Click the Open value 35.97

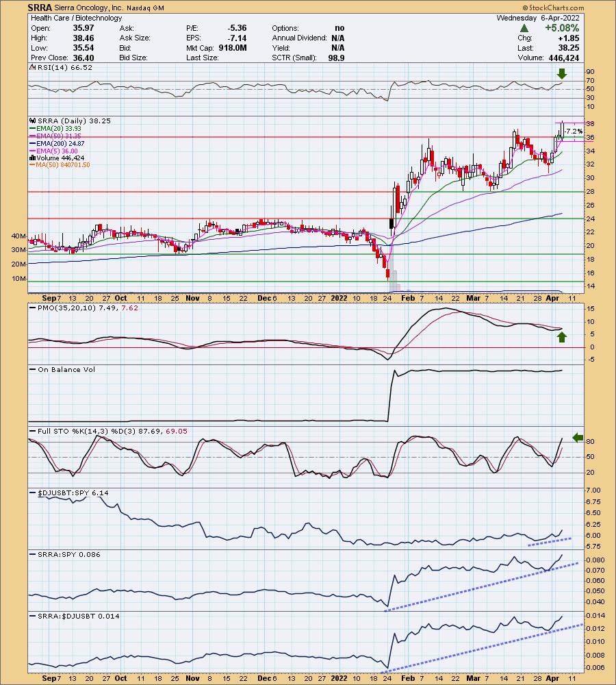point(84,28)
